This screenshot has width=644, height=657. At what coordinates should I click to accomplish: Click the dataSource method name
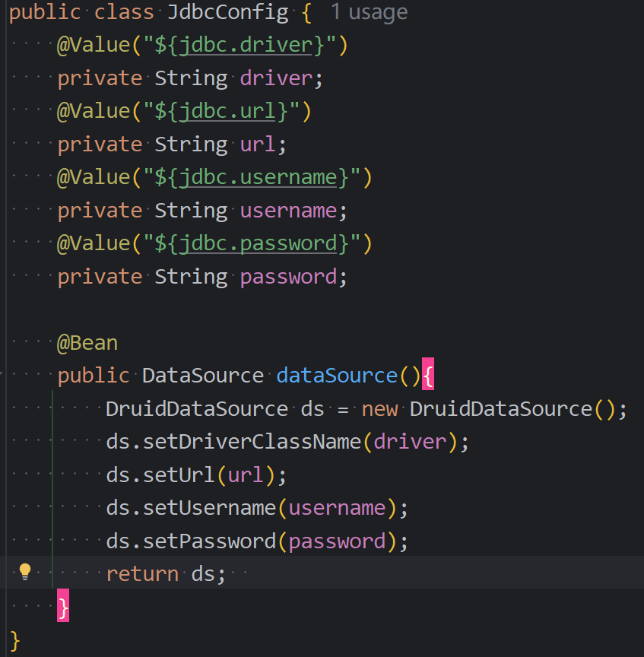[x=337, y=376]
